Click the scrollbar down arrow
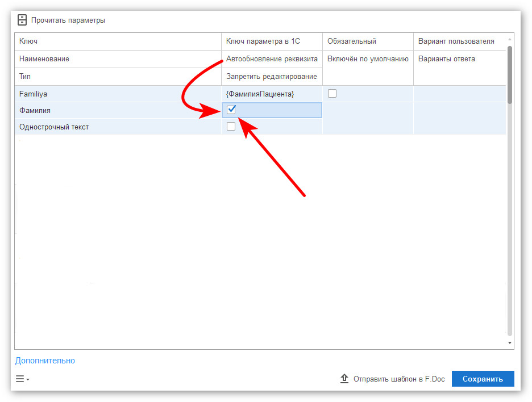Image resolution: width=532 pixels, height=402 pixels. tap(510, 343)
